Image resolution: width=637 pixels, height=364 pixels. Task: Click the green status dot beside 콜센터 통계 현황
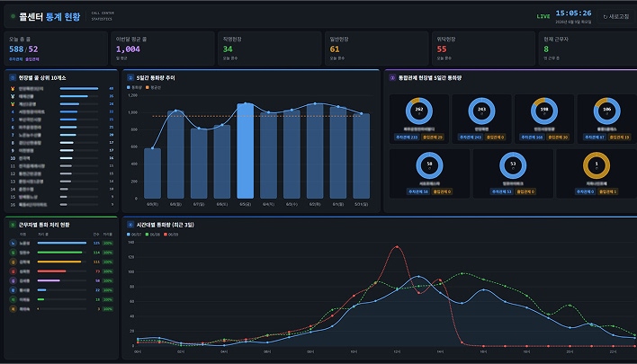13,16
